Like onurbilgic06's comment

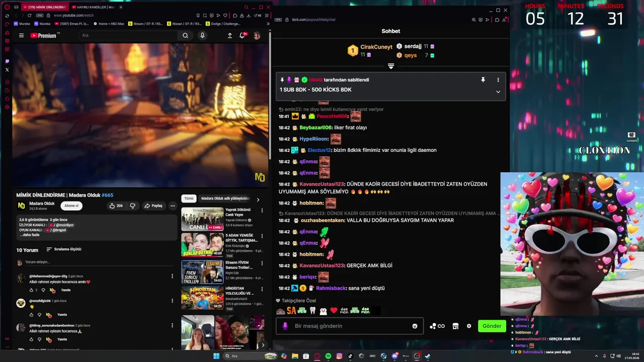31,315
